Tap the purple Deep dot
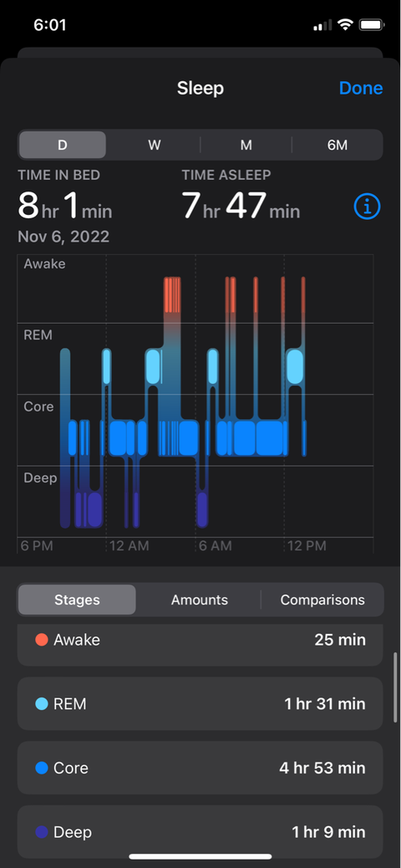 42,832
